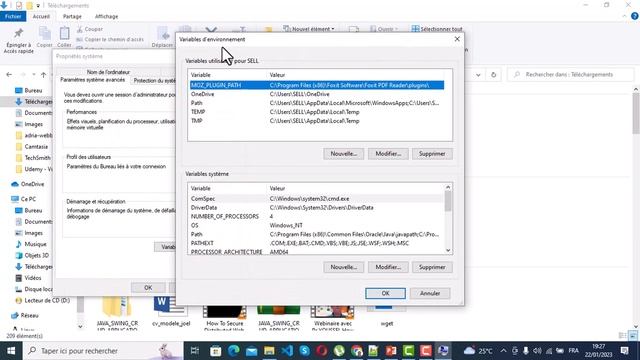640x360 pixels.
Task: Switch to the Accueil ribbon tab
Action: [41, 16]
